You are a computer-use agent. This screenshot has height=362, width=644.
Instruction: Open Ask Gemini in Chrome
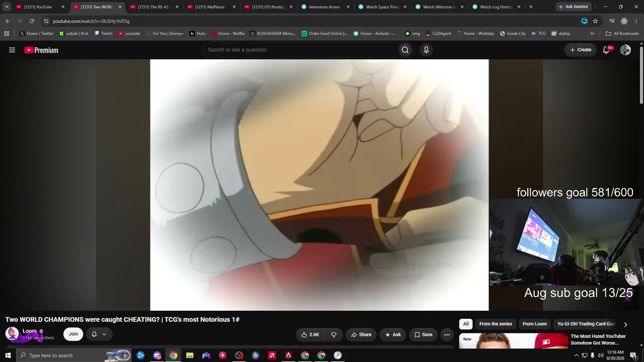click(573, 7)
